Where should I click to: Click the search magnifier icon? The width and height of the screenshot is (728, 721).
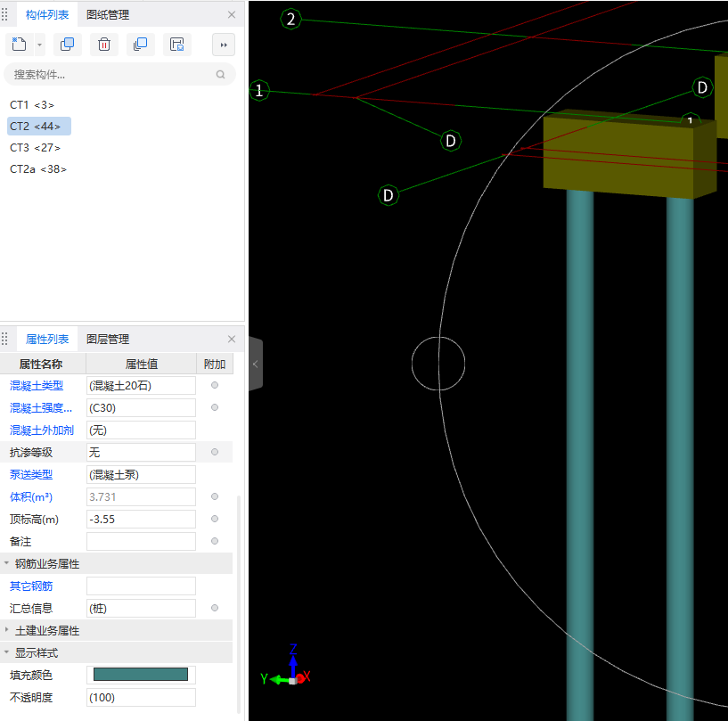click(x=220, y=74)
